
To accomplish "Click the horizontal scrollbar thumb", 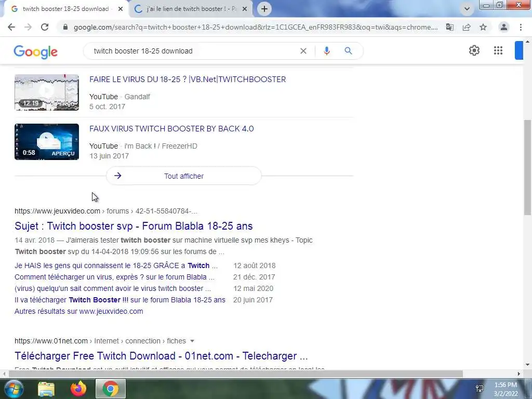I will click(x=236, y=374).
